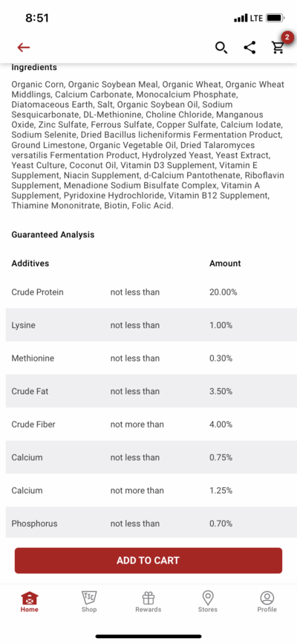Select the Stores tab label
Viewport: 297px width, 644px height.
(x=208, y=610)
